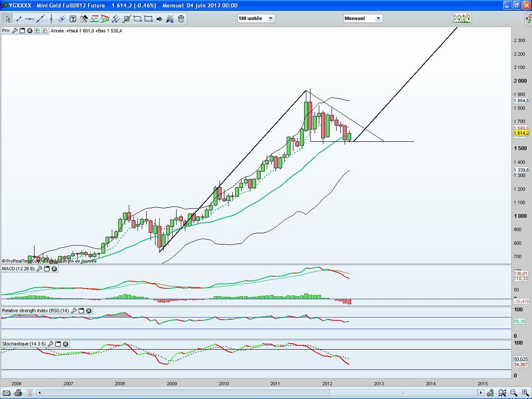
Task: Select the rectangle drawing tool
Action: (x=148, y=19)
